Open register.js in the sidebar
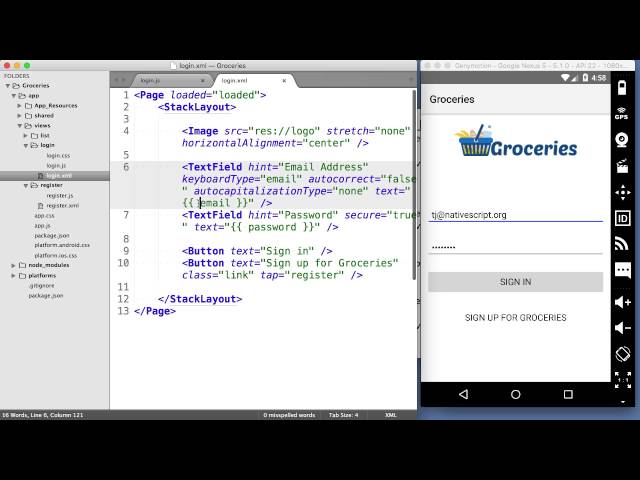 click(60, 196)
